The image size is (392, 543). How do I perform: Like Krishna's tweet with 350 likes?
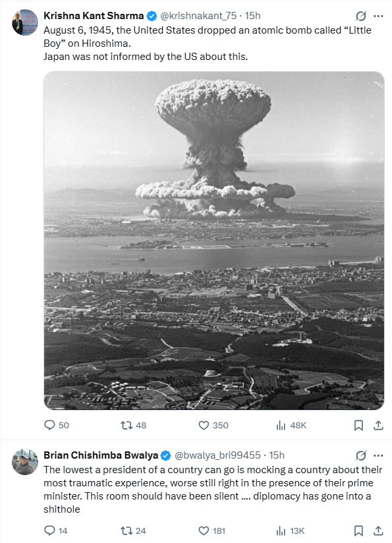(204, 425)
